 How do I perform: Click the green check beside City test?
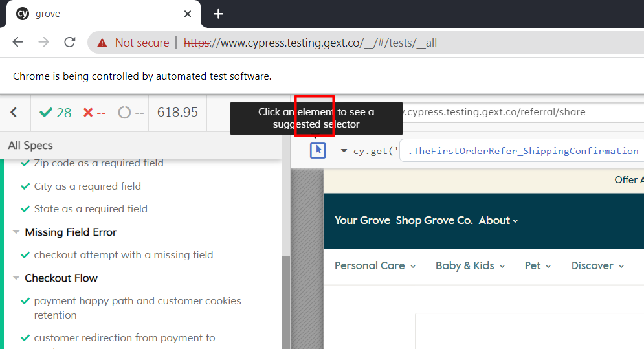pos(25,186)
